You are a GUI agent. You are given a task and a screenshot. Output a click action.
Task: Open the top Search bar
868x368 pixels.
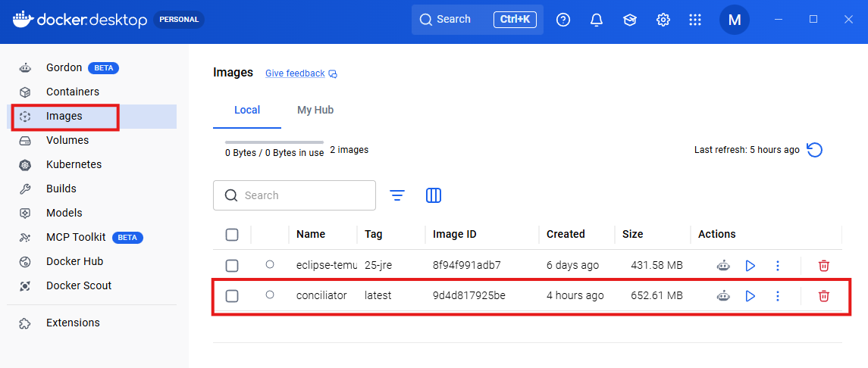477,20
